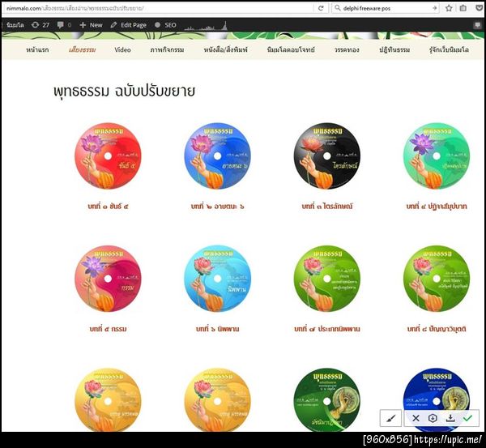This screenshot has height=448, width=486.
Task: Open the link บทที่ ๓ ไตรลักษณ์
Action: tap(327, 206)
